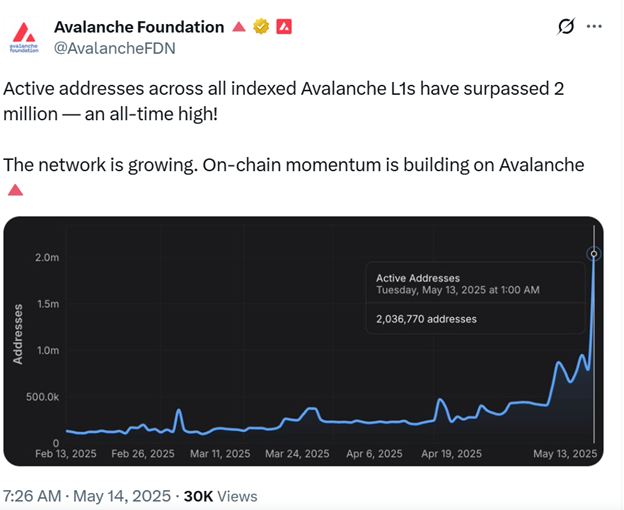This screenshot has height=510, width=624.
Task: Click the 2,036,770 addresses value in tooltip
Action: (426, 319)
